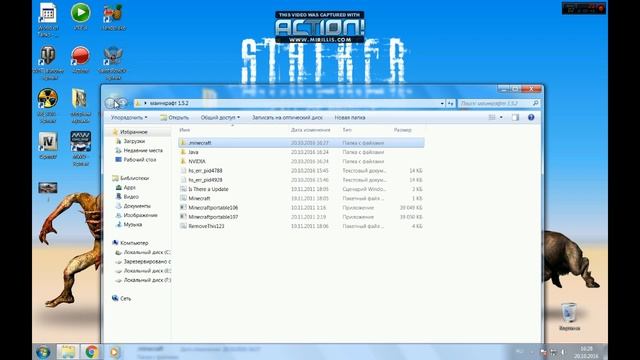This screenshot has width=640, height=360.
Task: Select the Is There a Update script icon
Action: click(x=183, y=189)
